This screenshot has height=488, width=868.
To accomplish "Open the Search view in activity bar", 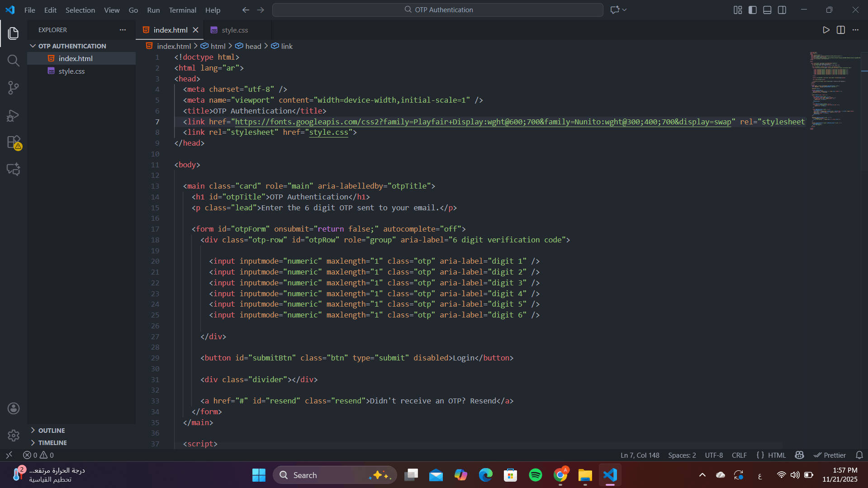I will [13, 61].
